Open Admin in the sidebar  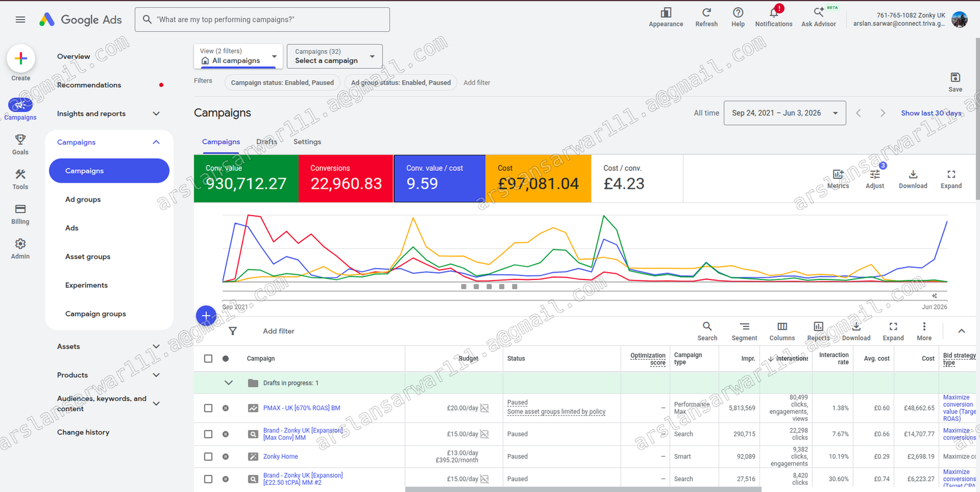coord(20,249)
